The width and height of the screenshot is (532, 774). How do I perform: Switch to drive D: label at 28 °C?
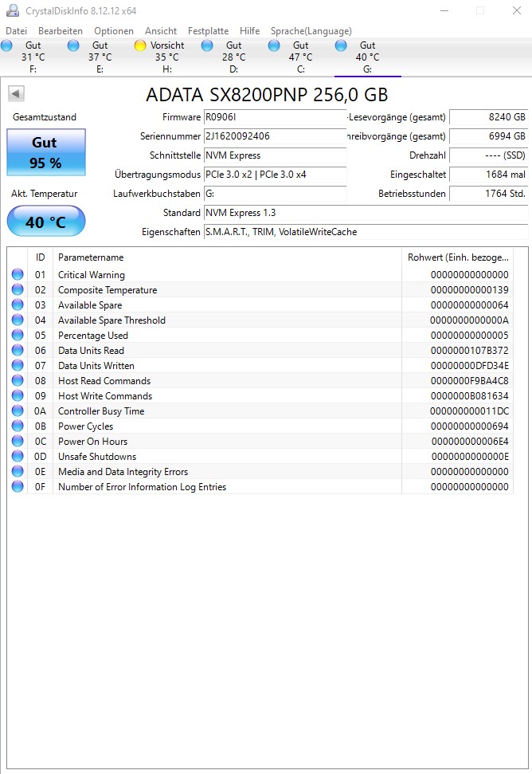tap(233, 57)
